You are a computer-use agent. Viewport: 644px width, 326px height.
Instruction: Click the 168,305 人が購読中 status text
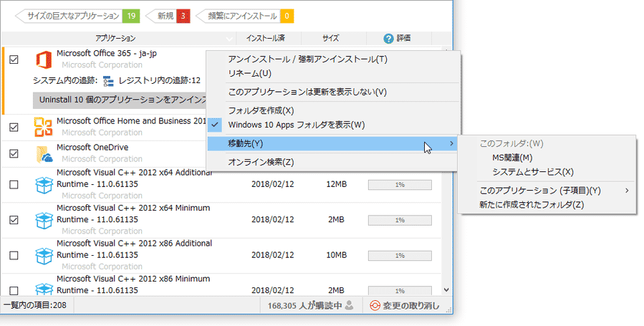click(x=304, y=305)
